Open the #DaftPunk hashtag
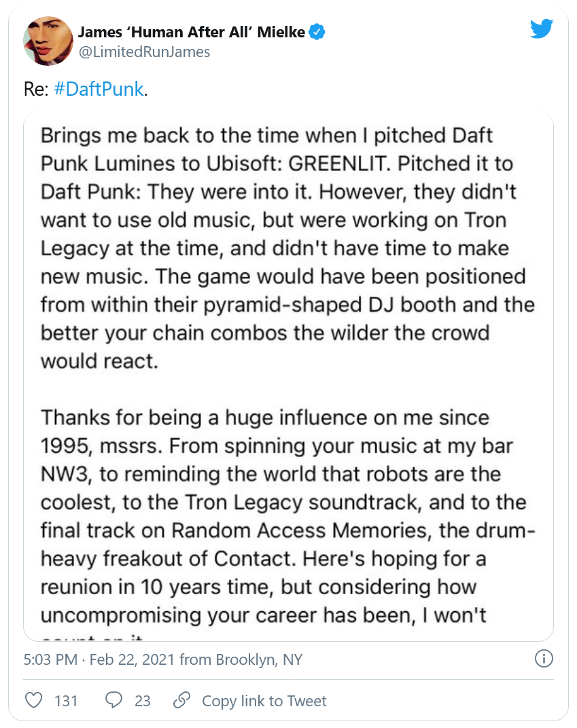This screenshot has height=728, width=577. [98, 90]
